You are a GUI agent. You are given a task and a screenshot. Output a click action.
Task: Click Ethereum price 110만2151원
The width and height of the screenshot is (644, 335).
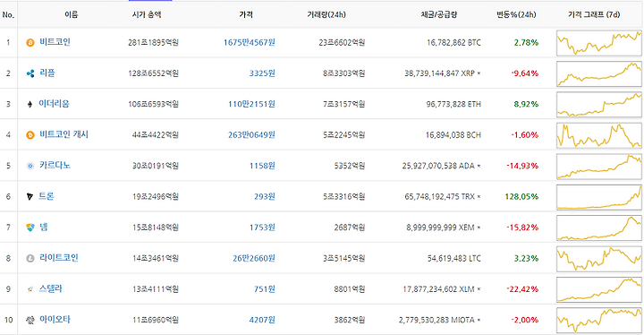tap(251, 104)
